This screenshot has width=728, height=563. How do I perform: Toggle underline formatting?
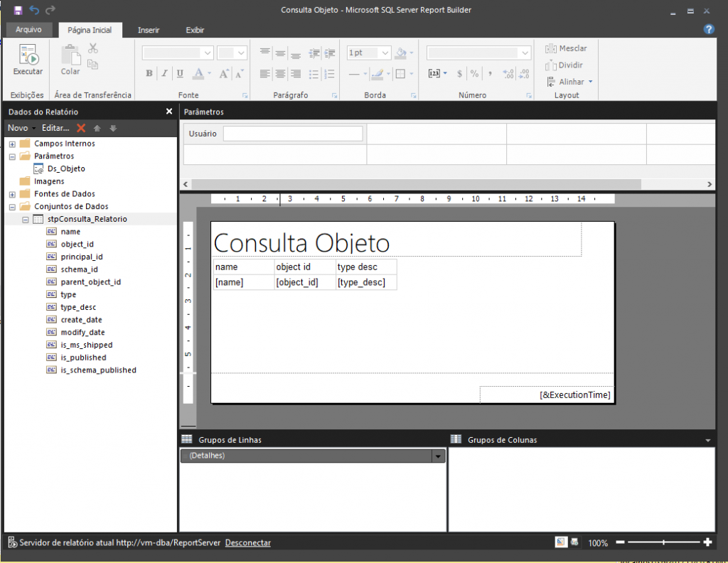(180, 73)
